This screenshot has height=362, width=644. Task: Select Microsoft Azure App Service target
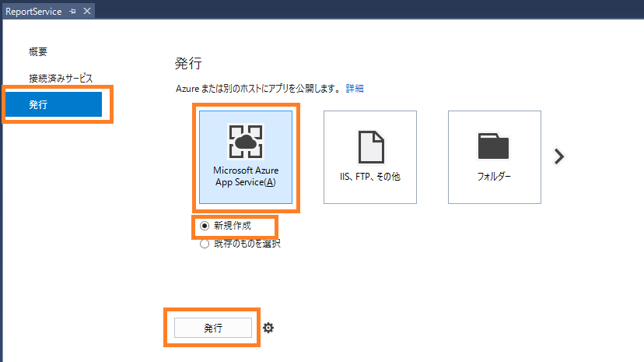coord(246,157)
